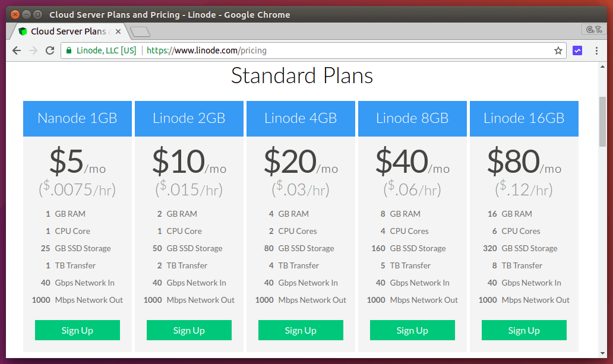Open the padlock site security info
Viewport: 613px width, 364px height.
coord(68,50)
